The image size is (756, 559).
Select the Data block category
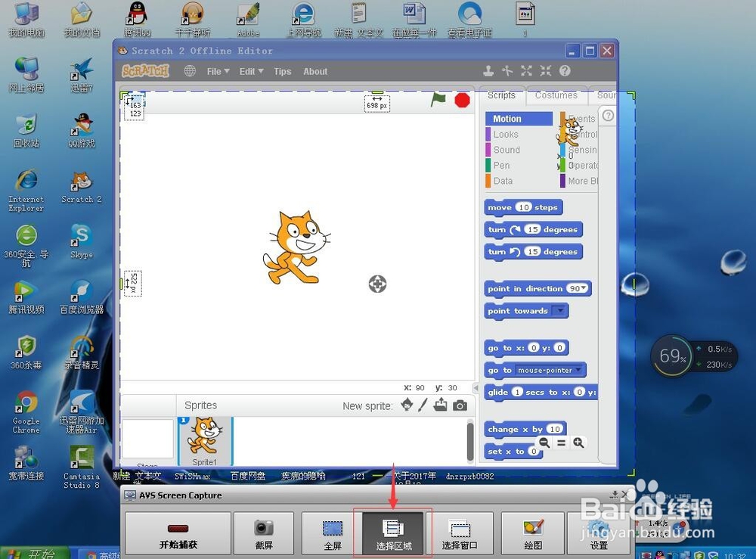(x=503, y=181)
